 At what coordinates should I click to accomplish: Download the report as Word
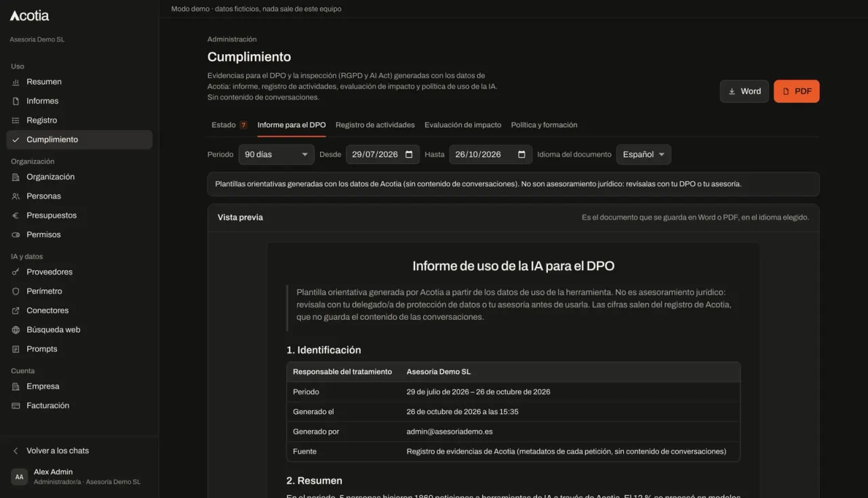pos(745,91)
